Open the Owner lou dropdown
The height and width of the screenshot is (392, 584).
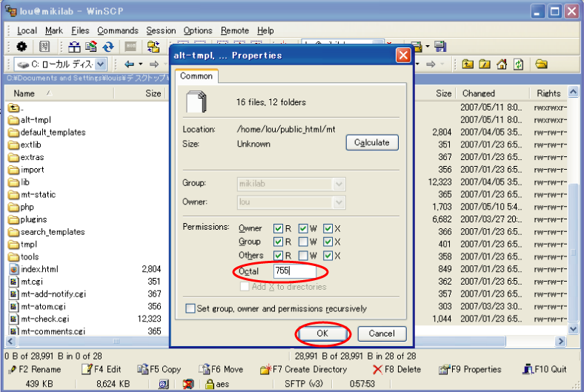click(339, 202)
